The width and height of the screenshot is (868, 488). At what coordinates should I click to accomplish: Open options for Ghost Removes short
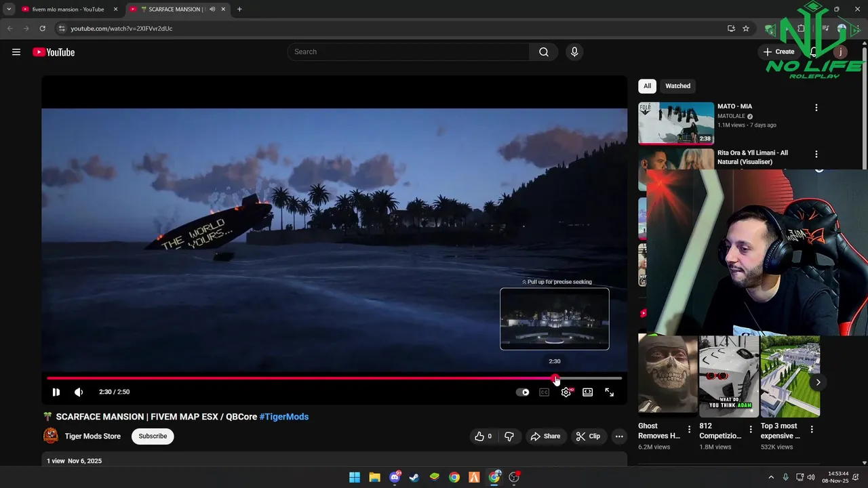coord(689,430)
